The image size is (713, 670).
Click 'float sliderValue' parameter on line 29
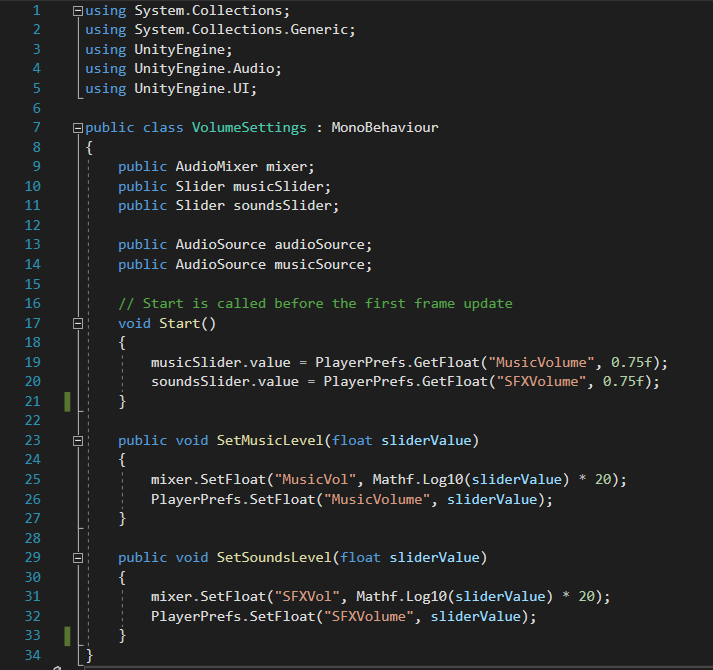pos(410,557)
